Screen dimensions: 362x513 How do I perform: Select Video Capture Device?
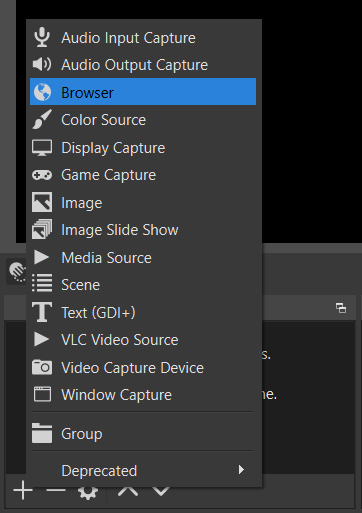pyautogui.click(x=143, y=367)
